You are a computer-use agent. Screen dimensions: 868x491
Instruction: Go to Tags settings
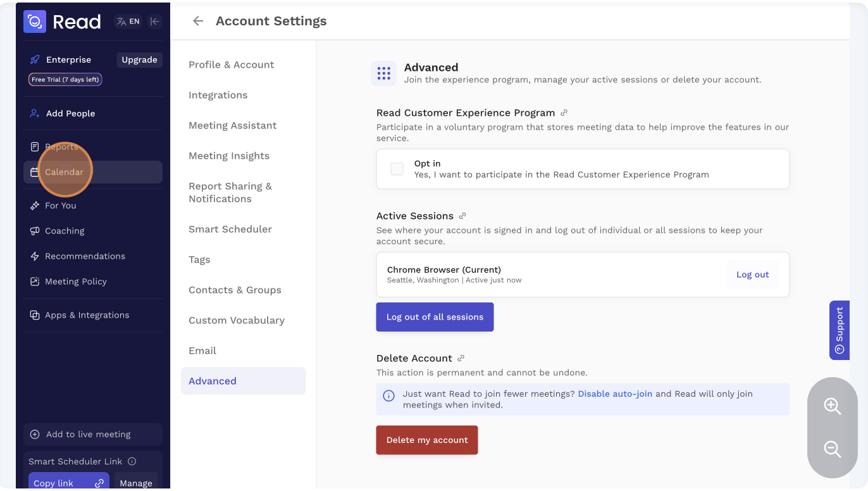pos(199,259)
